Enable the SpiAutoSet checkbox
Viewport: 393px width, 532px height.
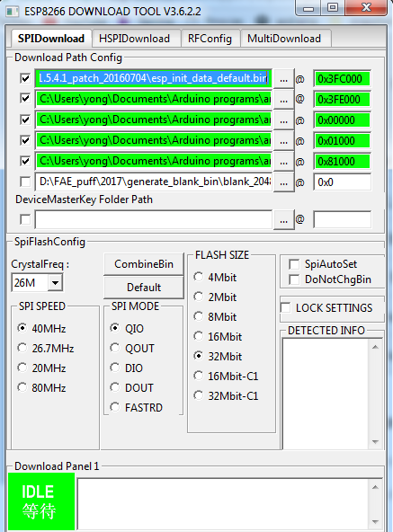click(294, 264)
